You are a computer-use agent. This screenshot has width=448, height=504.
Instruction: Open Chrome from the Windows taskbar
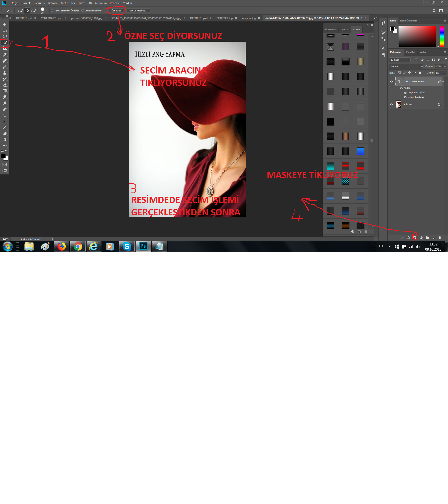click(78, 246)
